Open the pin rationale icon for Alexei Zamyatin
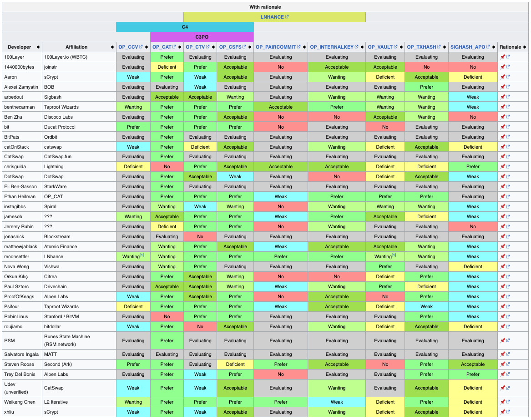This screenshot has height=420, width=531. point(502,87)
